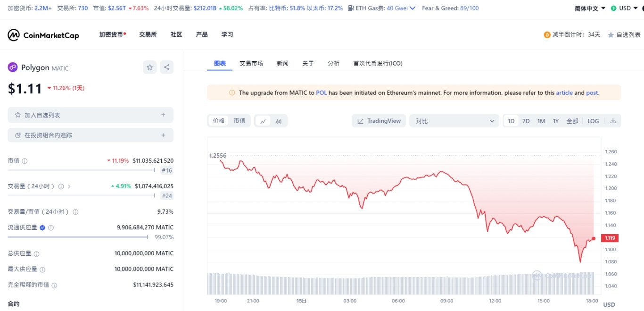This screenshot has height=311, width=644.
Task: Open the 社区 navigation menu
Action: 176,34
